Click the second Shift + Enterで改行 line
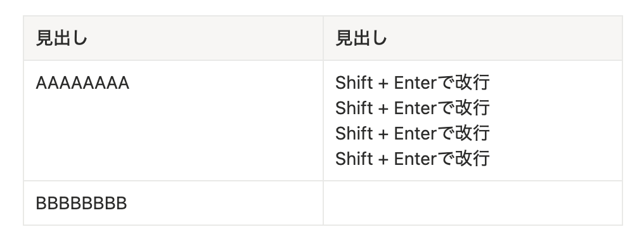This screenshot has height=241, width=644. point(413,108)
